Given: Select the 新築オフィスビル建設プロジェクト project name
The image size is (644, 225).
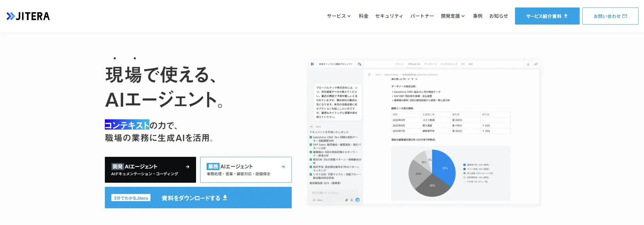Looking at the screenshot, I should tap(336, 64).
